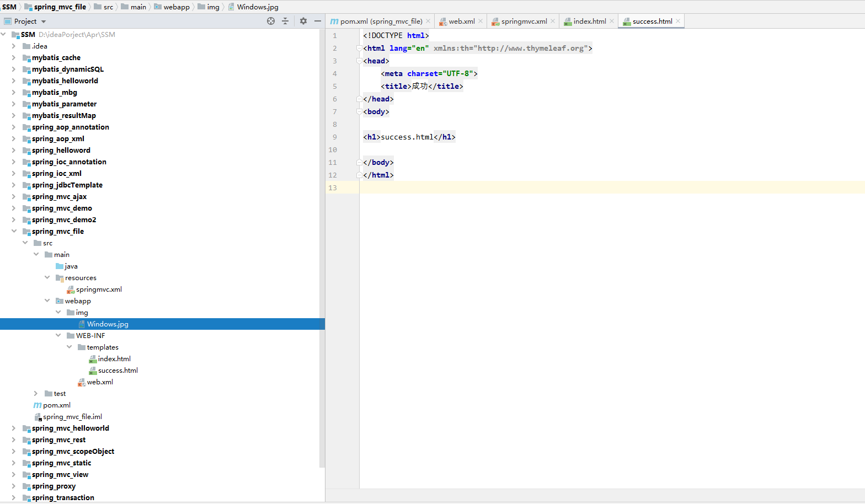Click the Project panel vertical scrollbar

pos(322,248)
